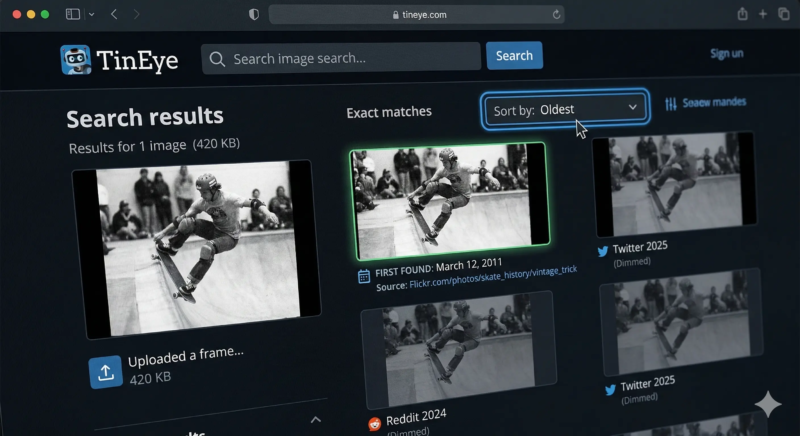This screenshot has height=436, width=800.
Task: Click the lower Twitter bird icon
Action: [610, 390]
